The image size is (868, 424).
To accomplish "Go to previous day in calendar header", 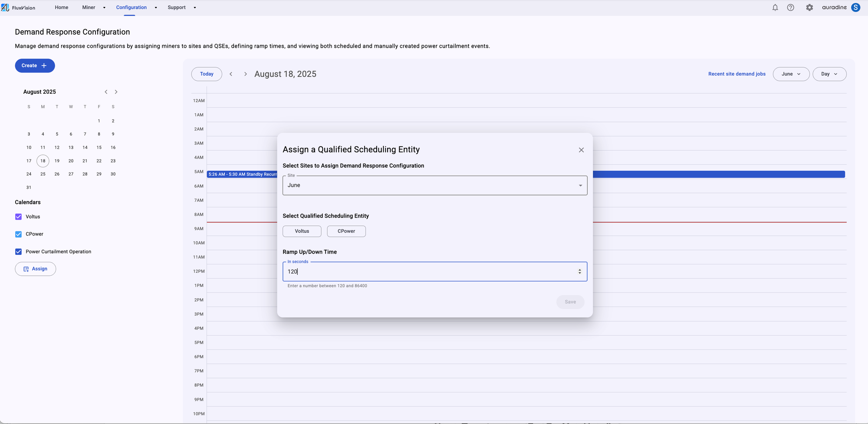I will point(231,74).
